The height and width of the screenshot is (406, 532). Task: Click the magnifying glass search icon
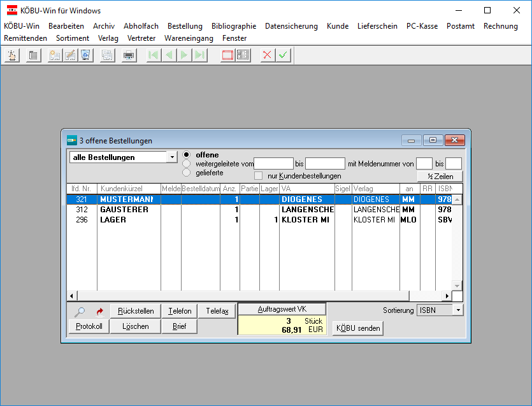pos(80,311)
